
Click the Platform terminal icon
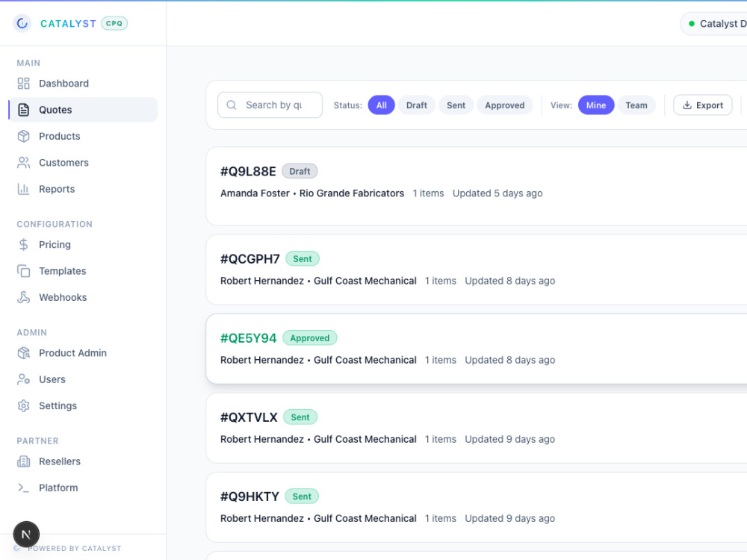tap(23, 488)
